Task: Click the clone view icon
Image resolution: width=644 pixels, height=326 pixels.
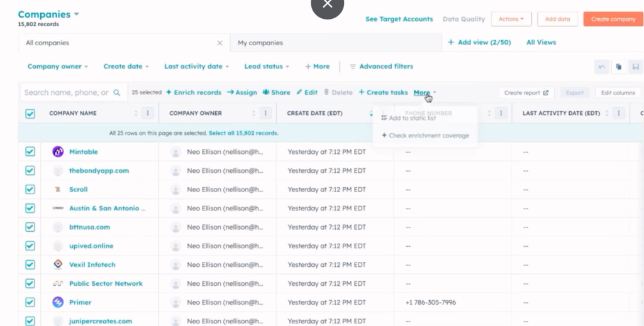Action: (619, 67)
